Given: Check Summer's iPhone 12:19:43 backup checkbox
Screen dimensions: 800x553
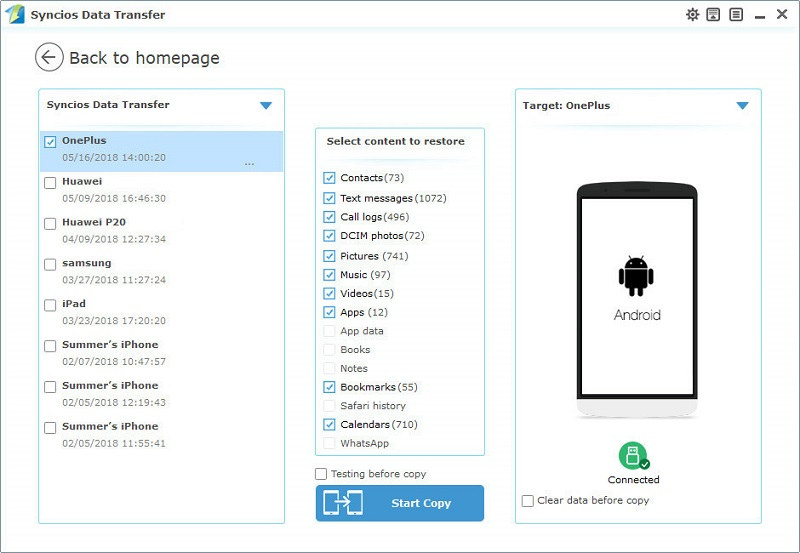Looking at the screenshot, I should 50,387.
